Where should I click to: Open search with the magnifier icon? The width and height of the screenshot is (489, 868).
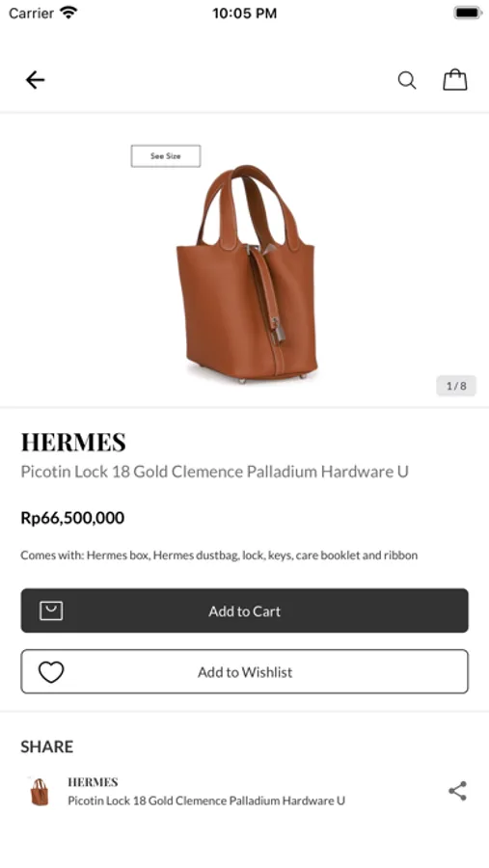[407, 80]
